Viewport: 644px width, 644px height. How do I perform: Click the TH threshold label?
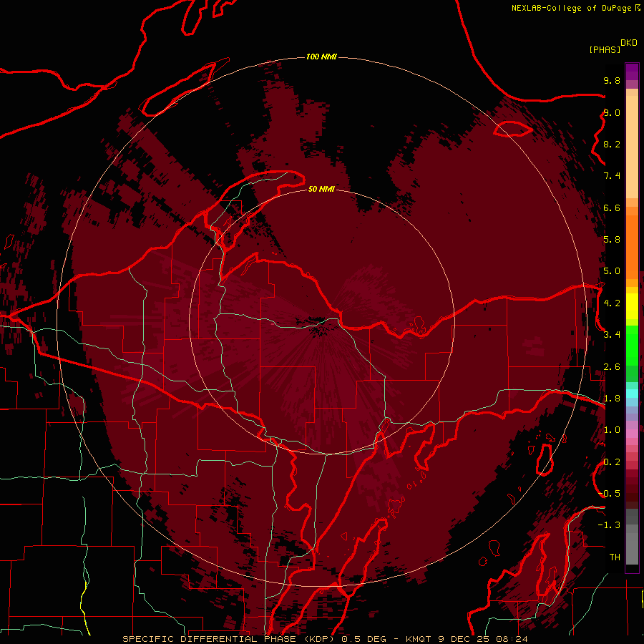click(615, 557)
